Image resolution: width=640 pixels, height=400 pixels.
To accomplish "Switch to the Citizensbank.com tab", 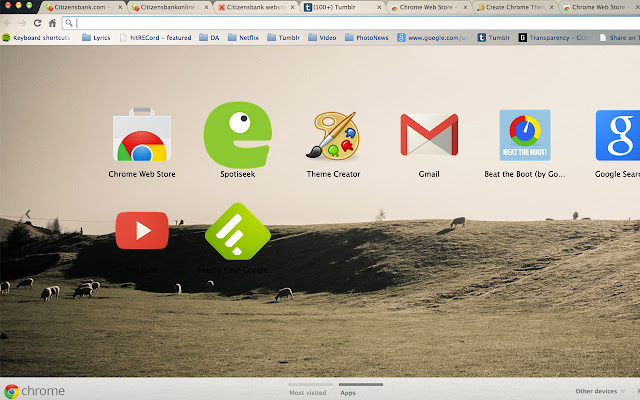I will 80,7.
